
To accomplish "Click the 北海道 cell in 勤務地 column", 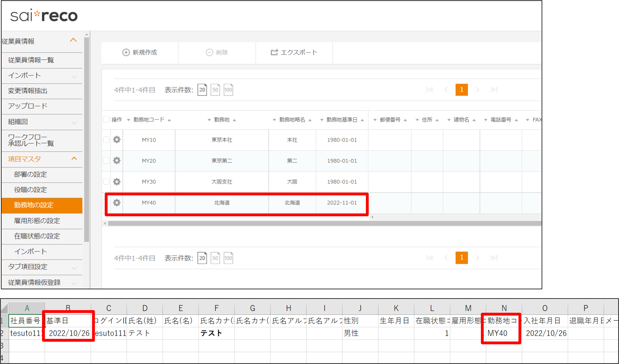I will pyautogui.click(x=222, y=203).
